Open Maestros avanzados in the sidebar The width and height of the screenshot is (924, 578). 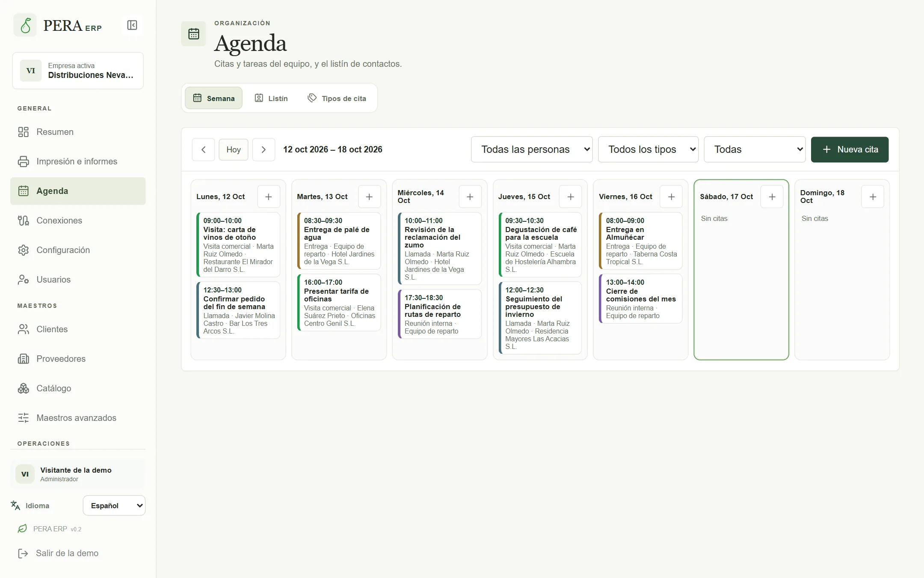(78, 418)
